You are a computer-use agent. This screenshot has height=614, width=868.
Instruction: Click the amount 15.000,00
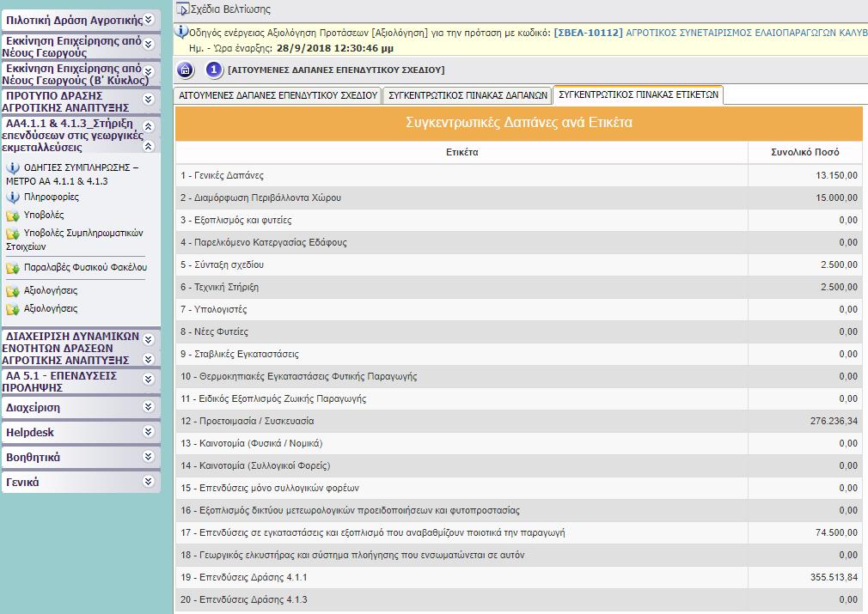click(836, 198)
